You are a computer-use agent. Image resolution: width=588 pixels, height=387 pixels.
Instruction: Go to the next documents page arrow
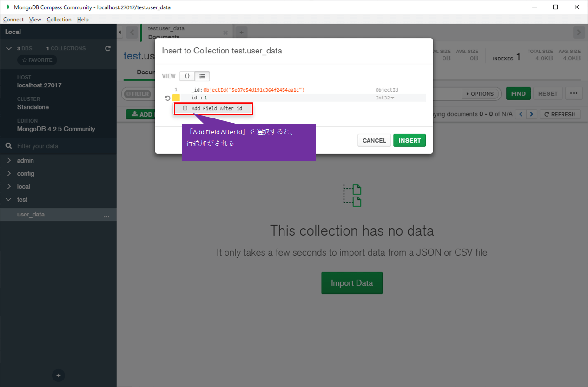(x=531, y=114)
